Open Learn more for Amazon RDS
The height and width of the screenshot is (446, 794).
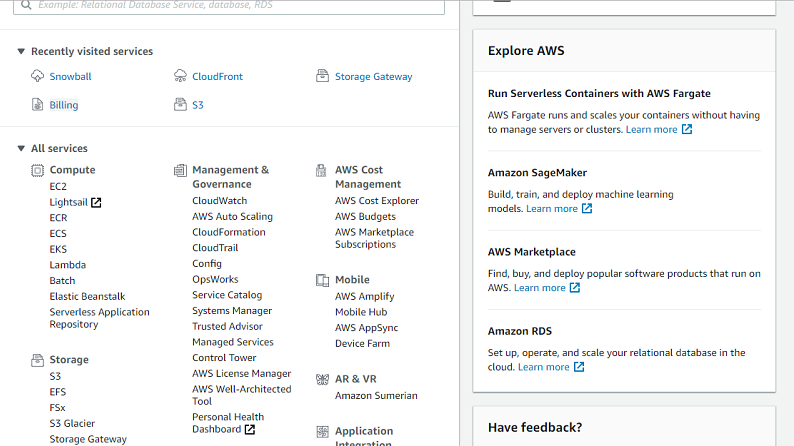pos(543,367)
